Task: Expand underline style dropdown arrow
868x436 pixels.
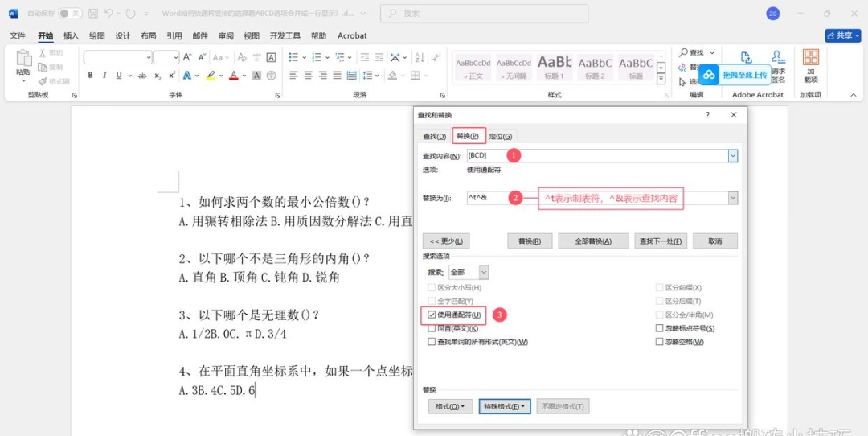Action: click(x=130, y=76)
